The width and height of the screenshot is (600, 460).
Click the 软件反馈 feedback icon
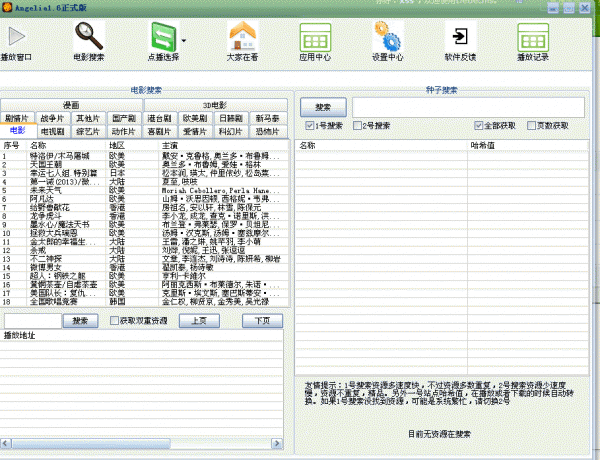pyautogui.click(x=460, y=38)
